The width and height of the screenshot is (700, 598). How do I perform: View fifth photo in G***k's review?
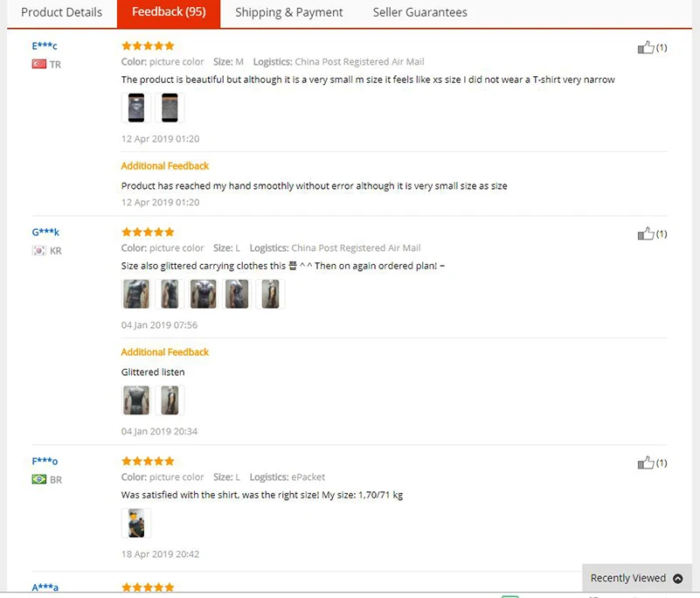pos(270,294)
